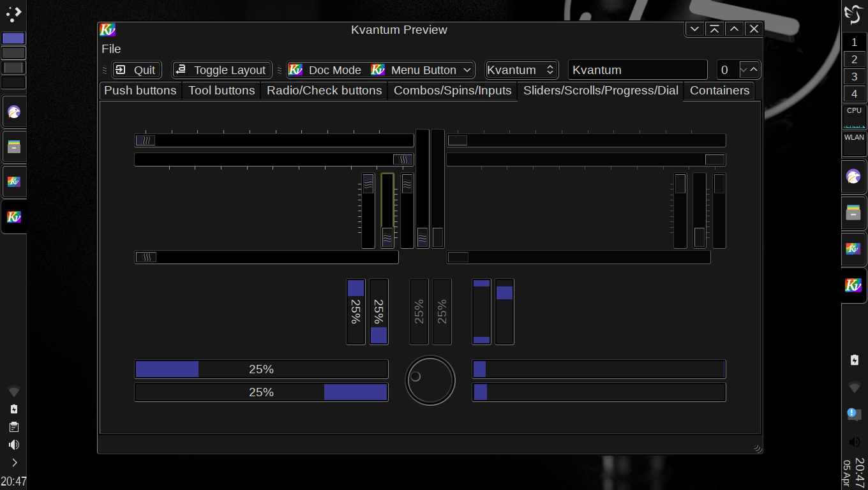
Task: Click the editable Kvantum text field
Action: [x=638, y=70]
